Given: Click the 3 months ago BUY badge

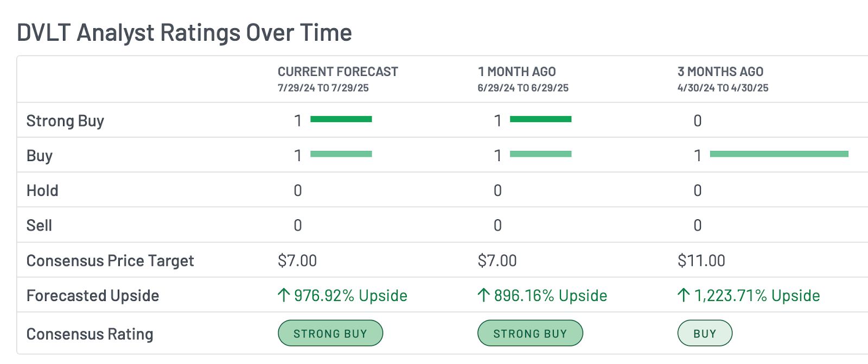Looking at the screenshot, I should click(705, 333).
